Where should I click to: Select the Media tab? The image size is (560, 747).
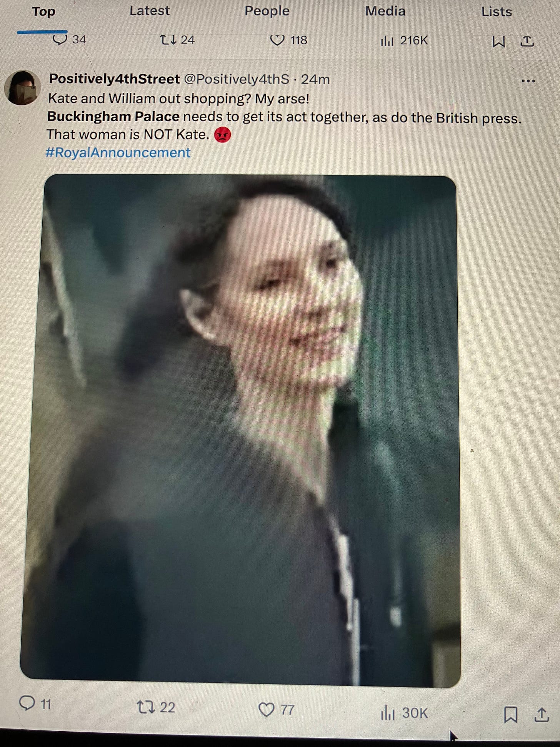click(385, 11)
